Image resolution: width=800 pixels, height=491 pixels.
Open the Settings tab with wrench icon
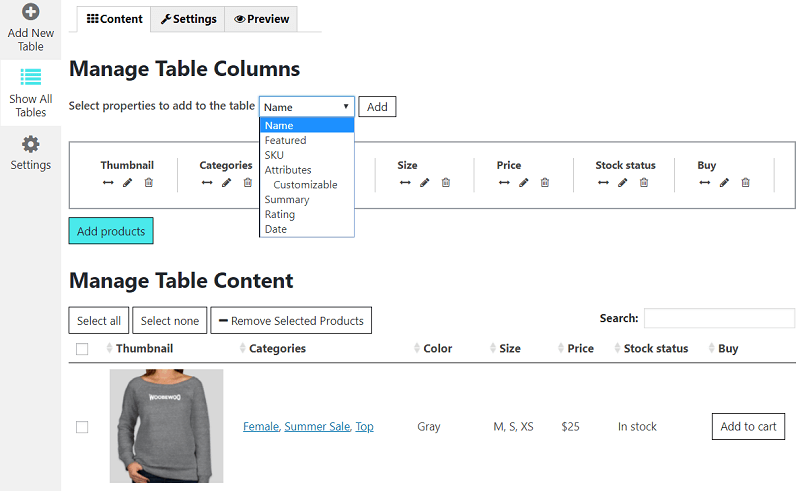(188, 19)
